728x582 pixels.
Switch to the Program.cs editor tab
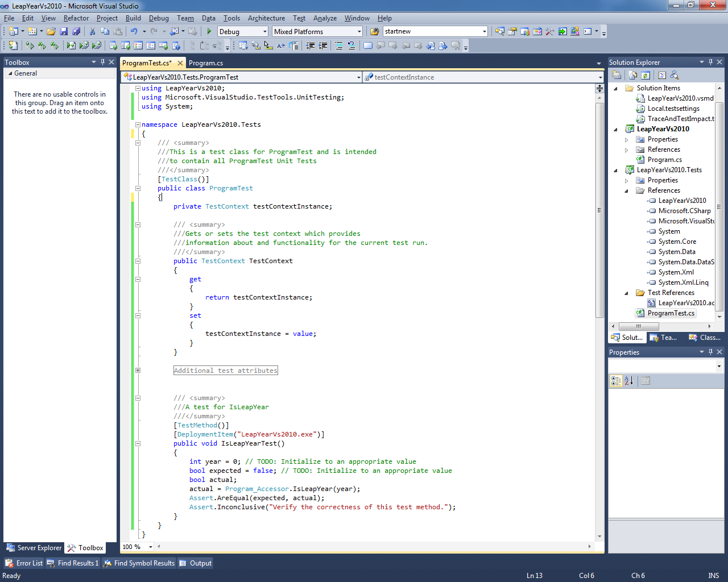(206, 63)
